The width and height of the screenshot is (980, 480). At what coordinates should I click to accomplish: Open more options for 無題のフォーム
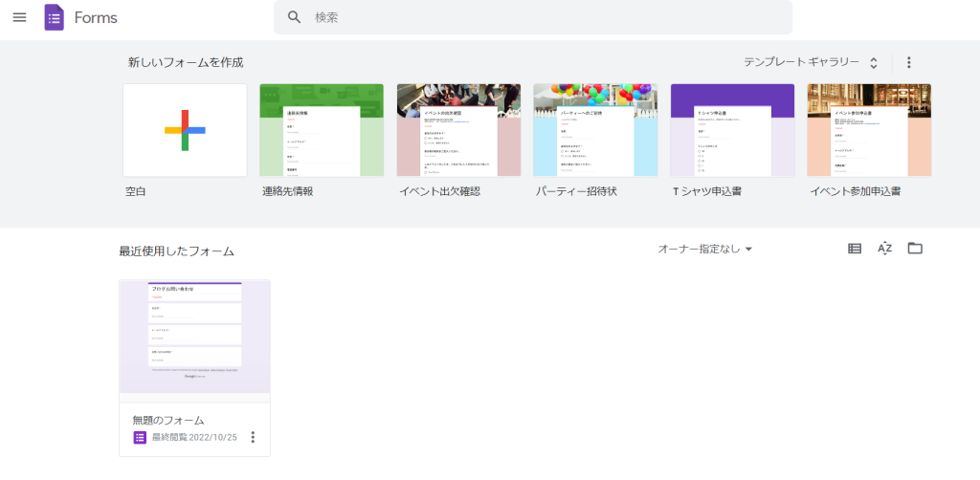(x=253, y=437)
